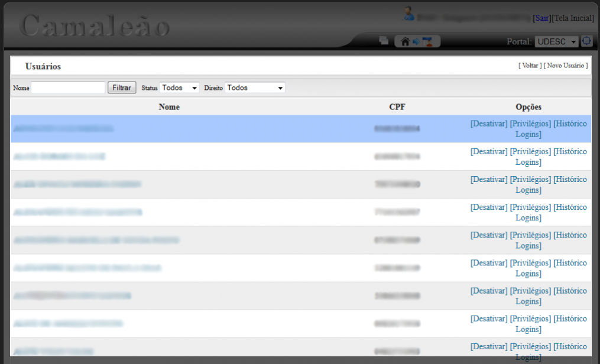Click the Nome column header

169,107
